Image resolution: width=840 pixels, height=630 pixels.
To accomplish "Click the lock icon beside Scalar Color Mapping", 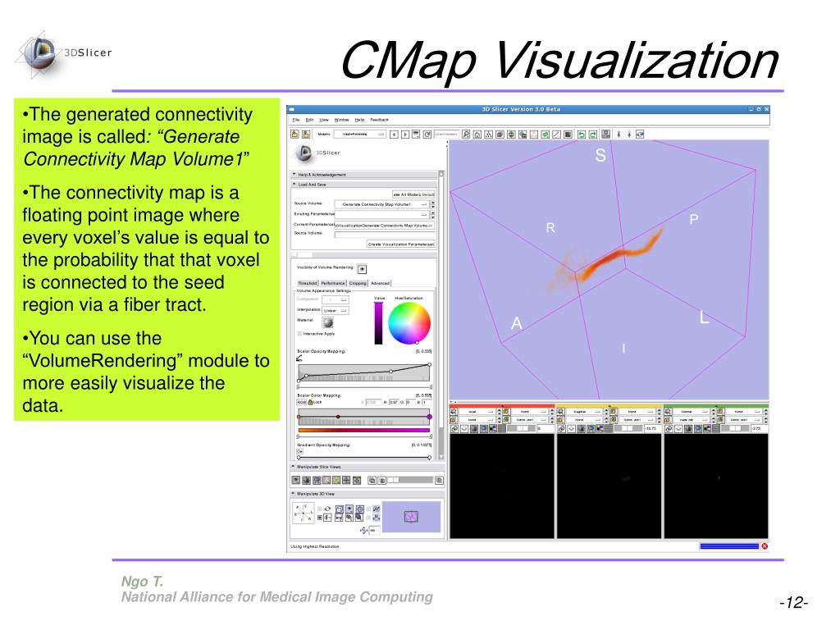I will 310,402.
